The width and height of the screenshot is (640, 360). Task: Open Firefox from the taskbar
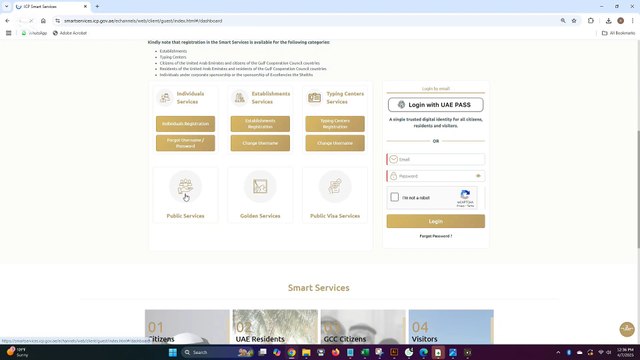(336, 352)
